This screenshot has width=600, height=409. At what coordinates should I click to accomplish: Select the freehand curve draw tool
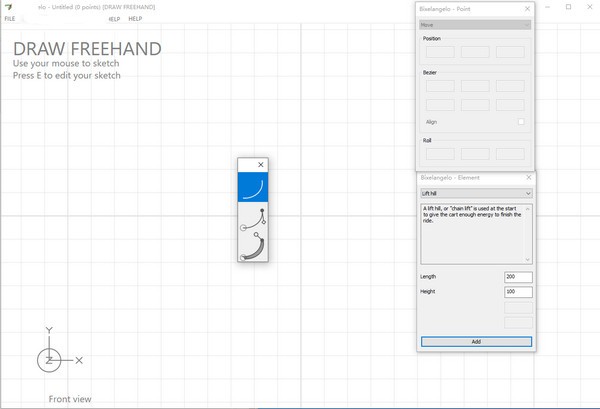coord(253,187)
